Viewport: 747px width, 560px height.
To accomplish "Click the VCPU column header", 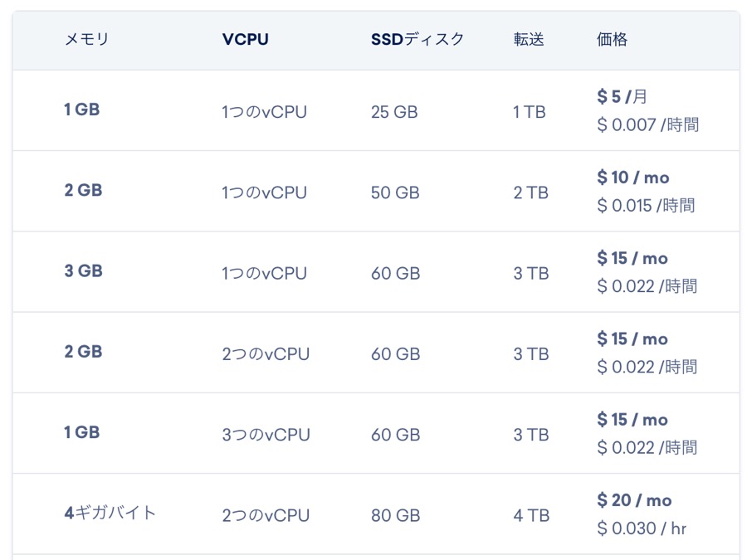I will (x=246, y=39).
